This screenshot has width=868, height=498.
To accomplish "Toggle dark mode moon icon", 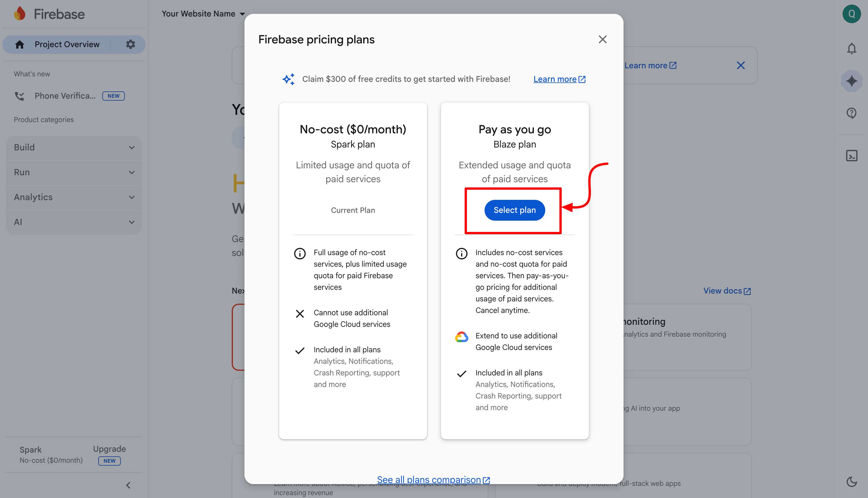I will point(851,482).
